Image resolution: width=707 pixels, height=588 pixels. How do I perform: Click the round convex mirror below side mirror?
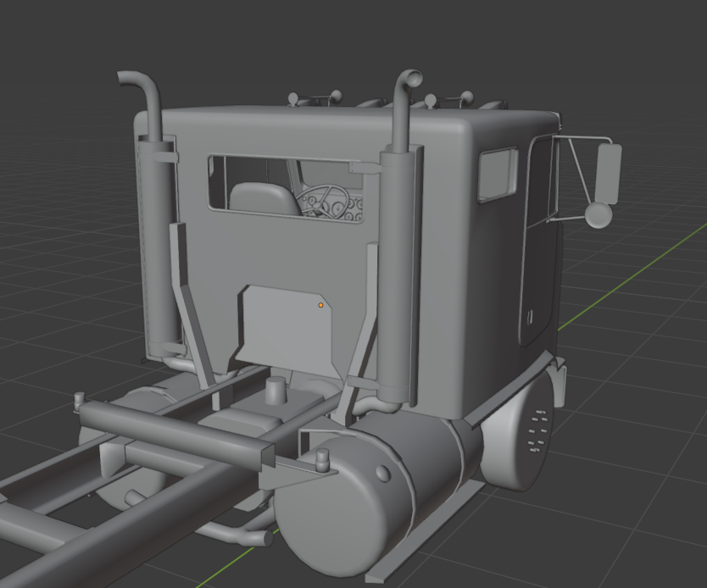(x=598, y=215)
